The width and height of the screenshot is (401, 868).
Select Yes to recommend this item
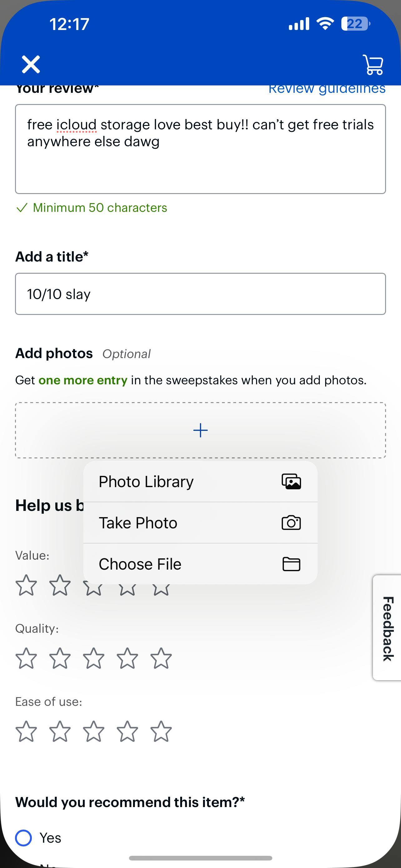click(23, 838)
